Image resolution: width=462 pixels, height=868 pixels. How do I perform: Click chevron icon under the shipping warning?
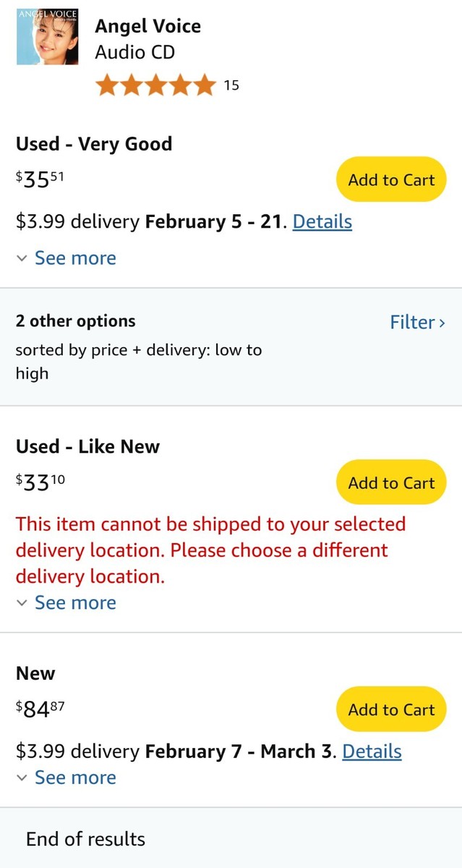point(22,603)
